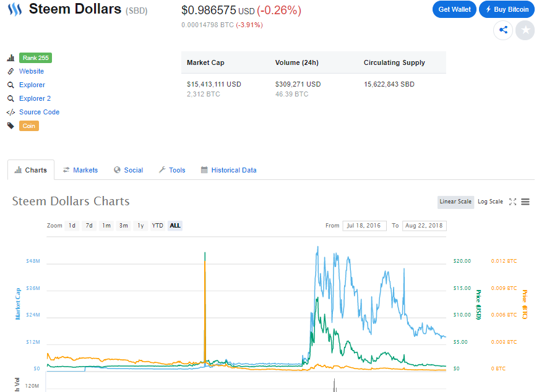Click magnifier icon beside Explorer
Viewport: 539px width, 392px height.
(11, 85)
